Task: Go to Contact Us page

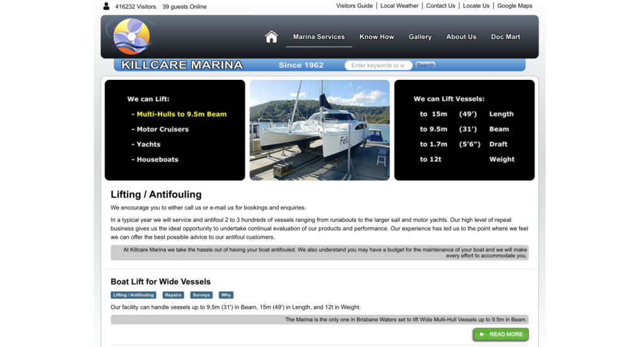Action: tap(441, 6)
